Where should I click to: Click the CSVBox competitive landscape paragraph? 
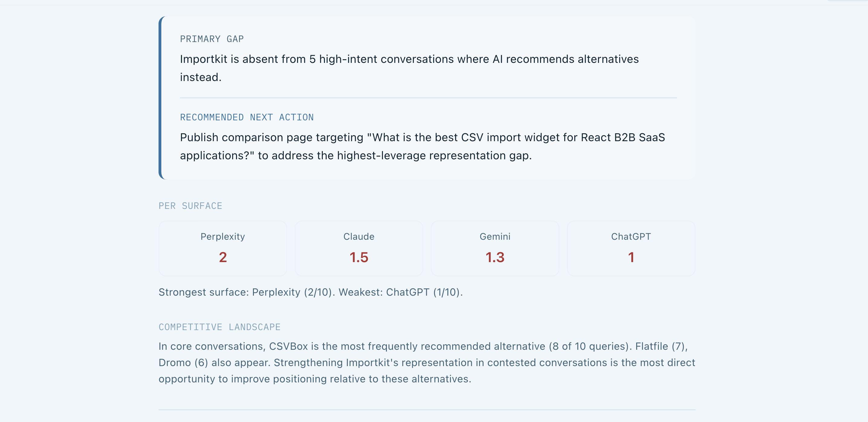point(426,363)
